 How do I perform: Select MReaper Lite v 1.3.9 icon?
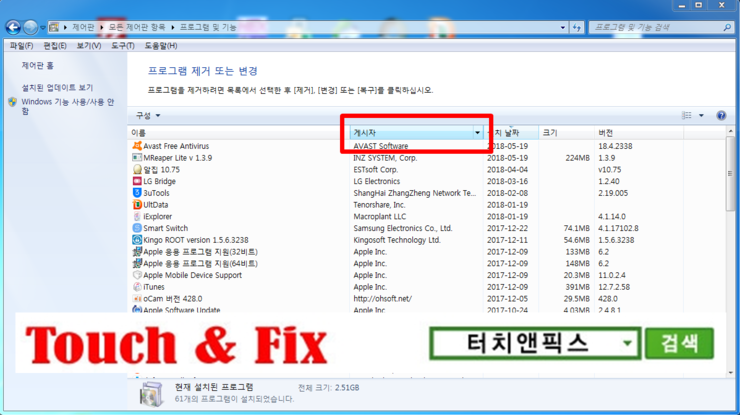137,158
